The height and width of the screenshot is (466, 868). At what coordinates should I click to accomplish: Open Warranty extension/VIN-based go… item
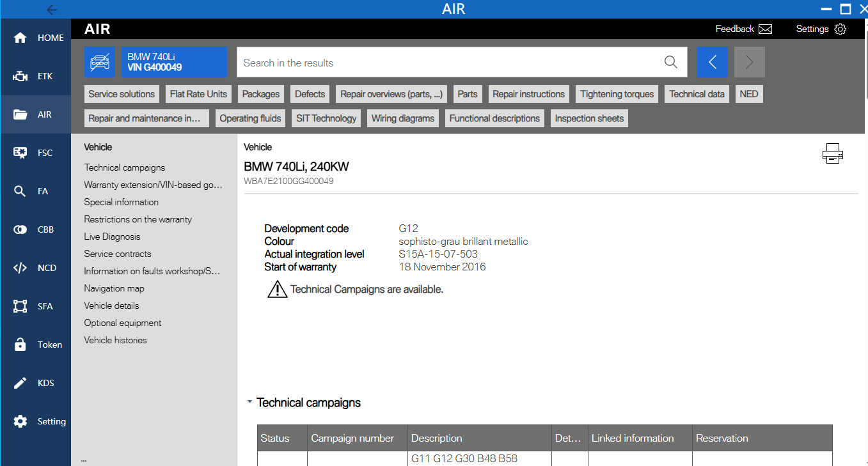click(154, 185)
